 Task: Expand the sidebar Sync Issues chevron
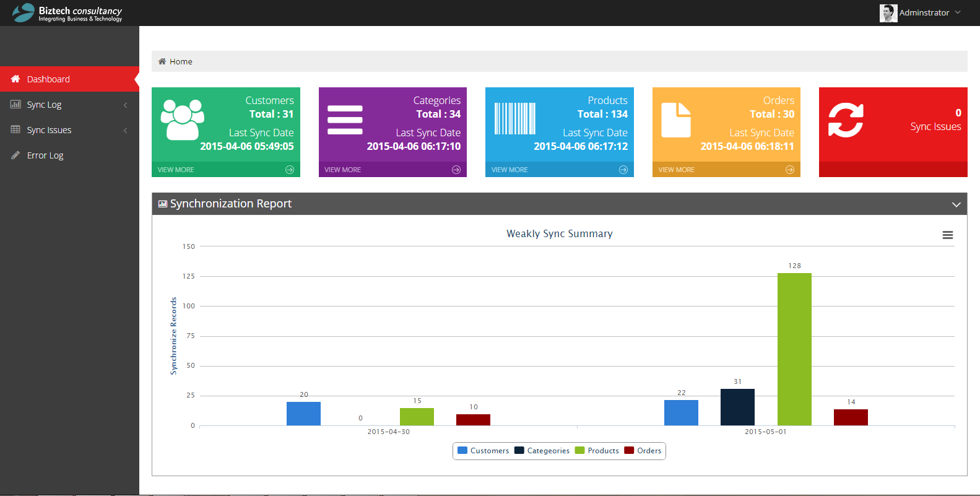[x=126, y=130]
